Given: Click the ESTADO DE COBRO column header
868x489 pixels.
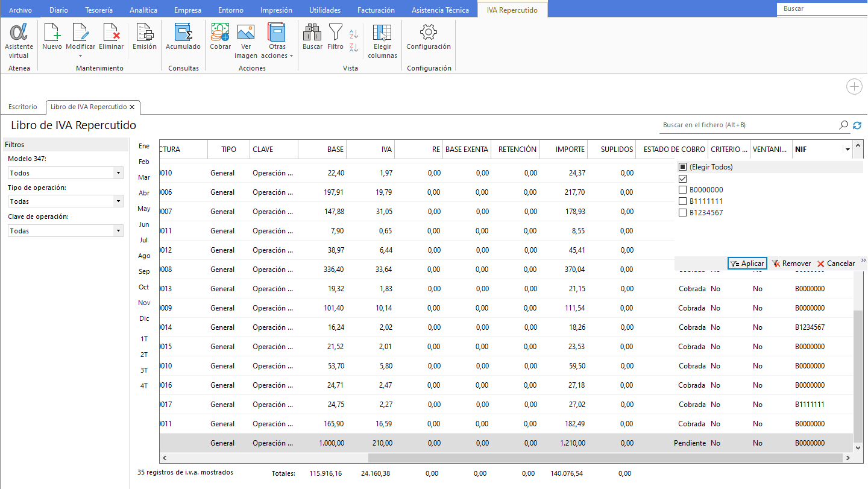Looking at the screenshot, I should [672, 150].
